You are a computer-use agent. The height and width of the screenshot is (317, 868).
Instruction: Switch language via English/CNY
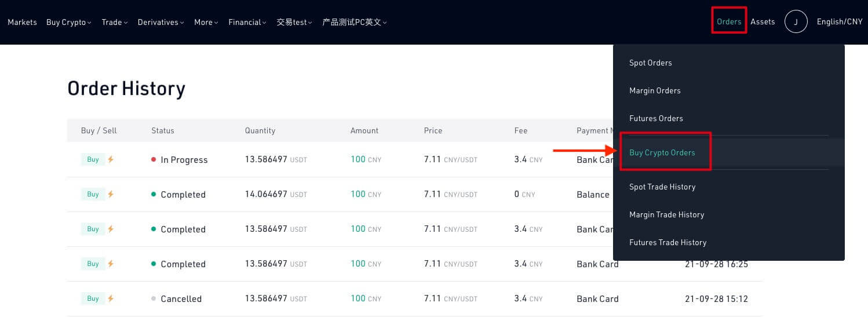pos(839,21)
